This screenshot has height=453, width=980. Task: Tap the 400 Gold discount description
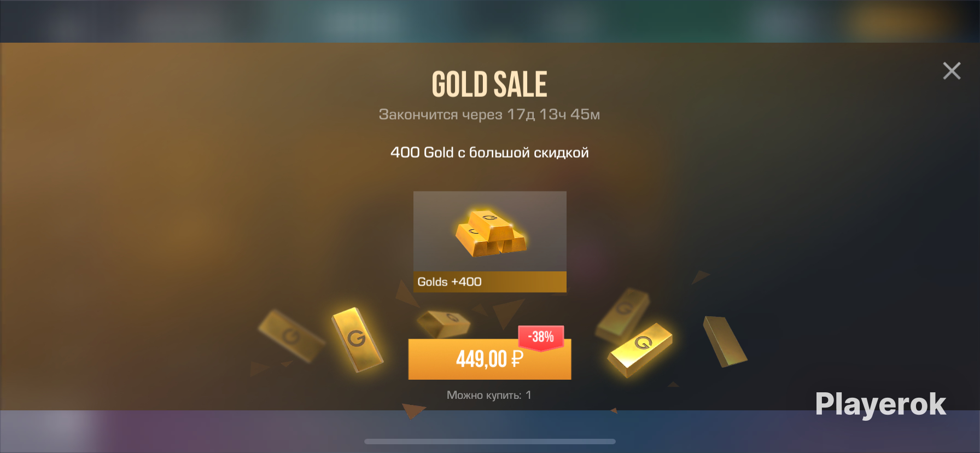point(489,153)
